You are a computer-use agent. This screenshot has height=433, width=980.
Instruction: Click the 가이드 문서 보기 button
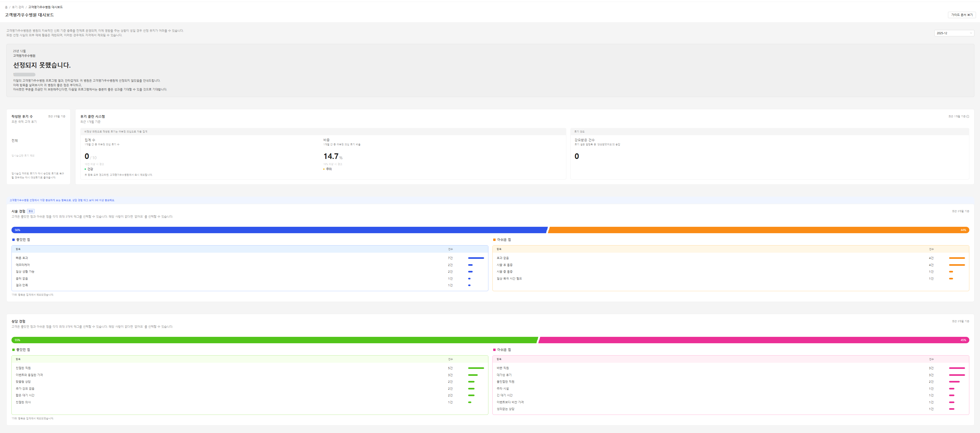(961, 15)
